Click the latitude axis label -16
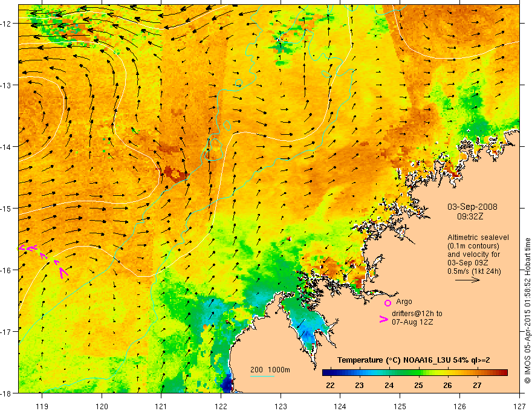Screen dimensions: 532x411 (x=6, y=270)
